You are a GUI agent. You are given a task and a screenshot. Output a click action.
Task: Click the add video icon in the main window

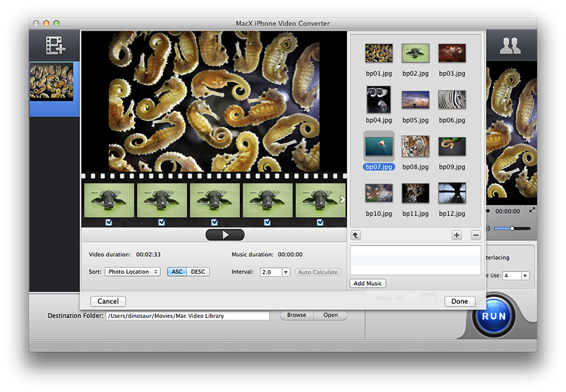pos(55,45)
